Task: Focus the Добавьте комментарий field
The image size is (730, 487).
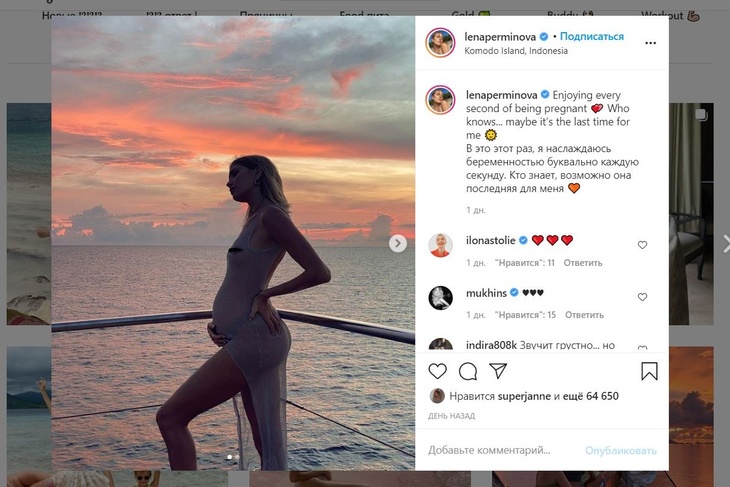Action: point(490,450)
